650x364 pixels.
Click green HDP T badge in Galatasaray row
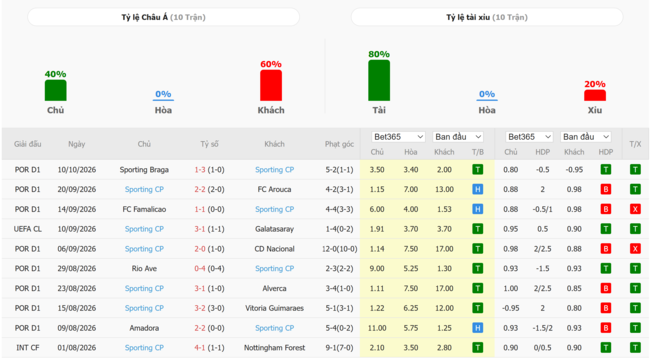click(x=606, y=229)
